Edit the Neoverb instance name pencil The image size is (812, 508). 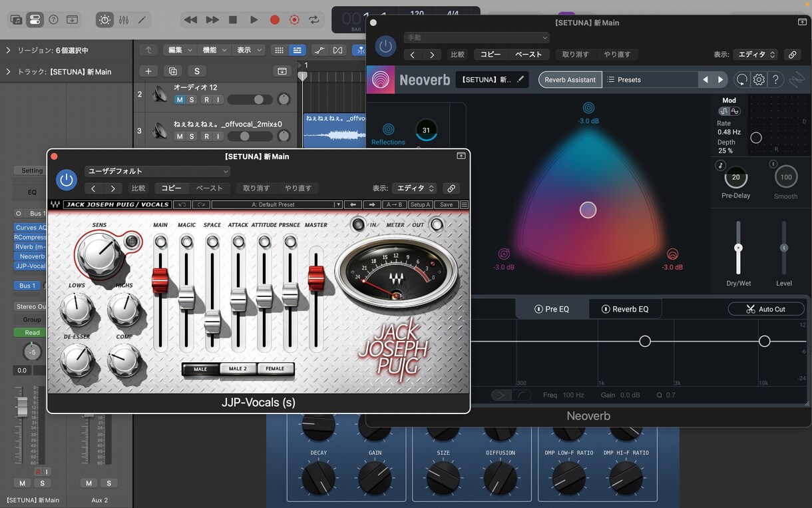(x=520, y=80)
